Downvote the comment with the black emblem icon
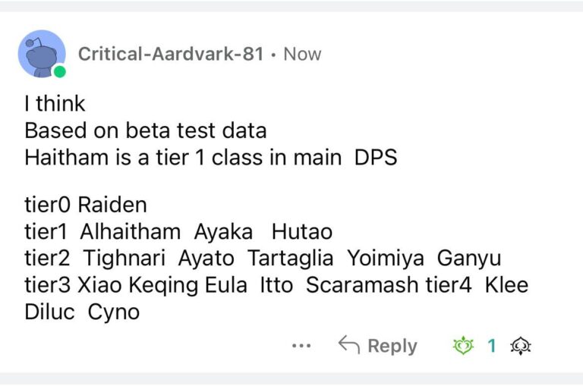 point(521,347)
